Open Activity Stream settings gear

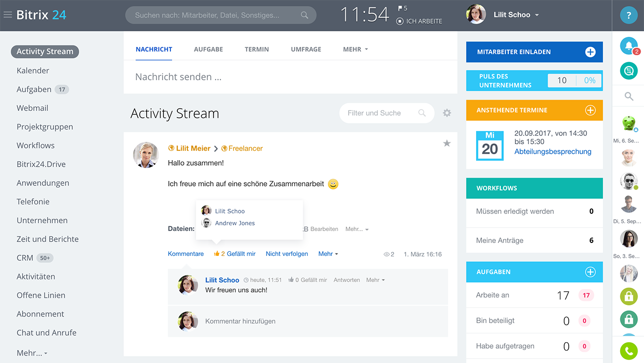447,113
